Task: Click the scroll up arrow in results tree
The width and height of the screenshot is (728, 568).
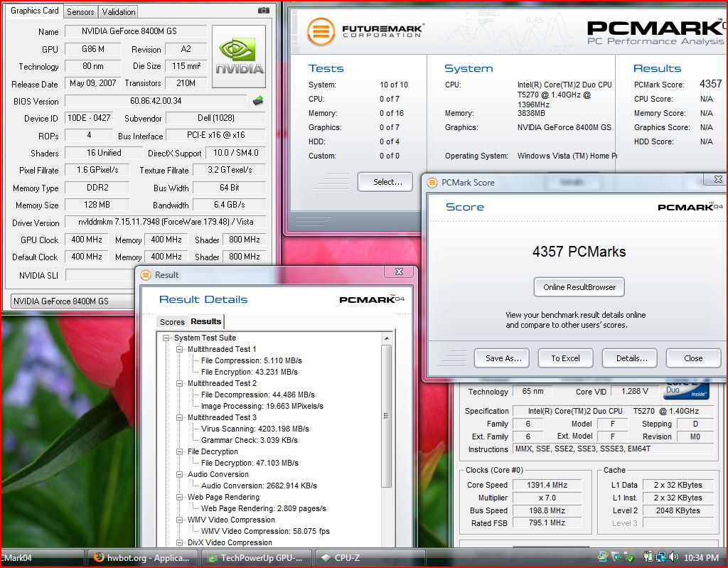Action: (387, 338)
